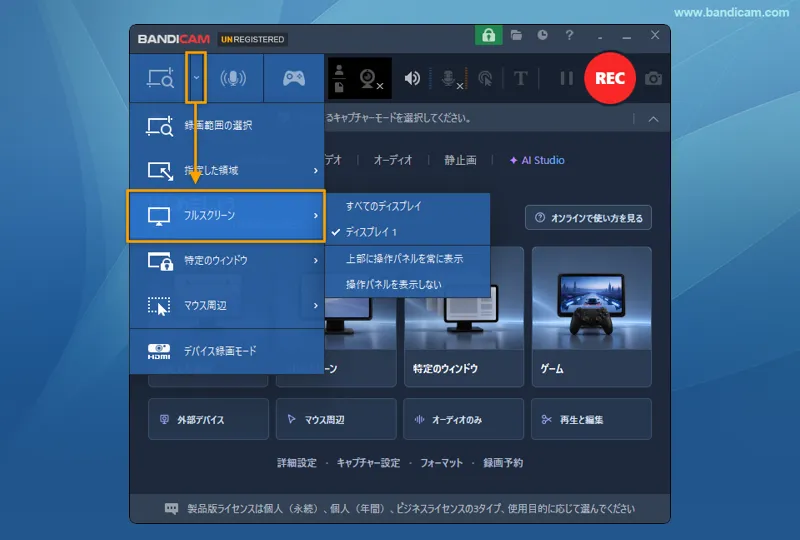The height and width of the screenshot is (540, 800).
Task: Expand arrow beside 指定した領域
Action: point(316,170)
